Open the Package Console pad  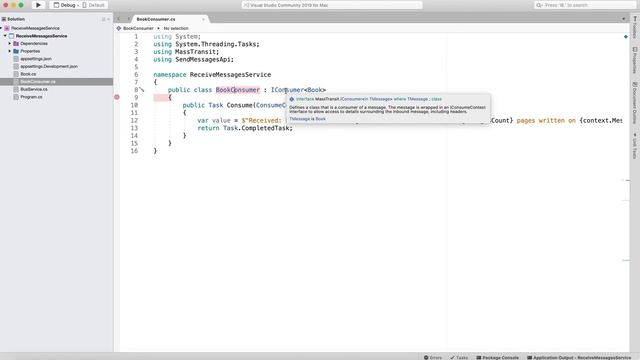pos(497,358)
